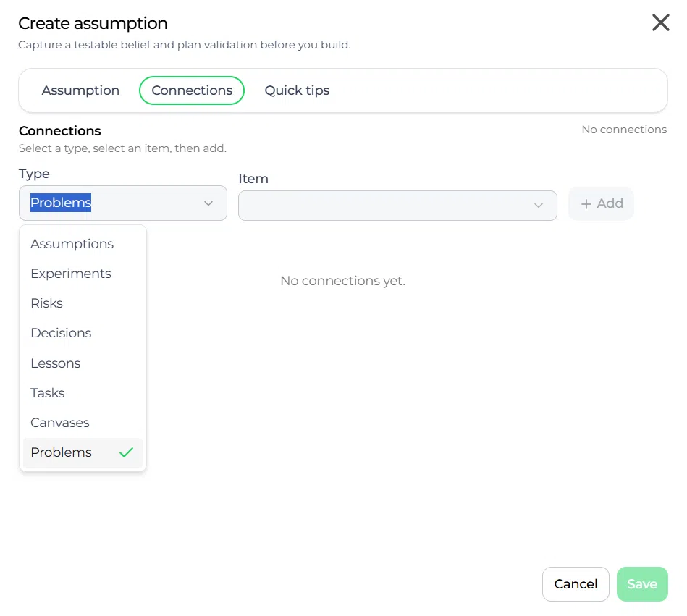Click the 'Connections' section heading
687x616 pixels.
60,130
